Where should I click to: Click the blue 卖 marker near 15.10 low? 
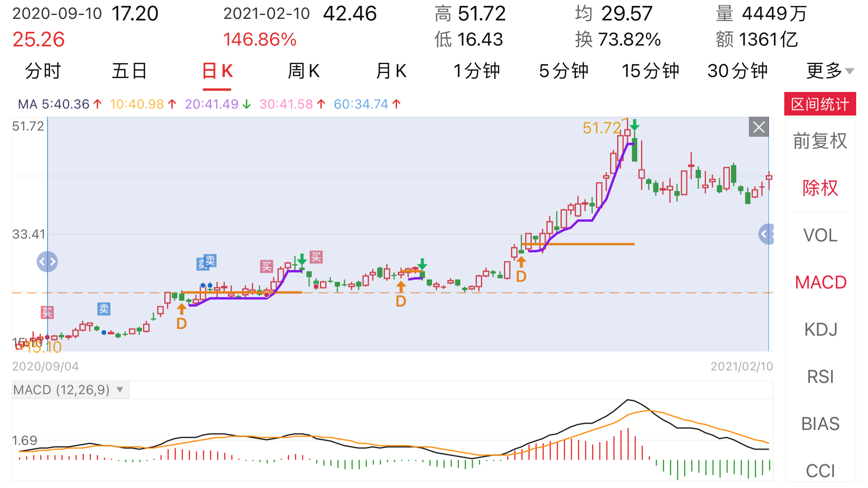click(x=104, y=309)
